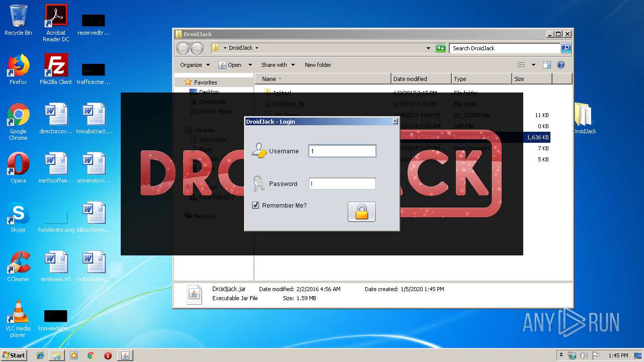Select Firefox desktop shortcut
This screenshot has height=362, width=644.
(x=18, y=69)
